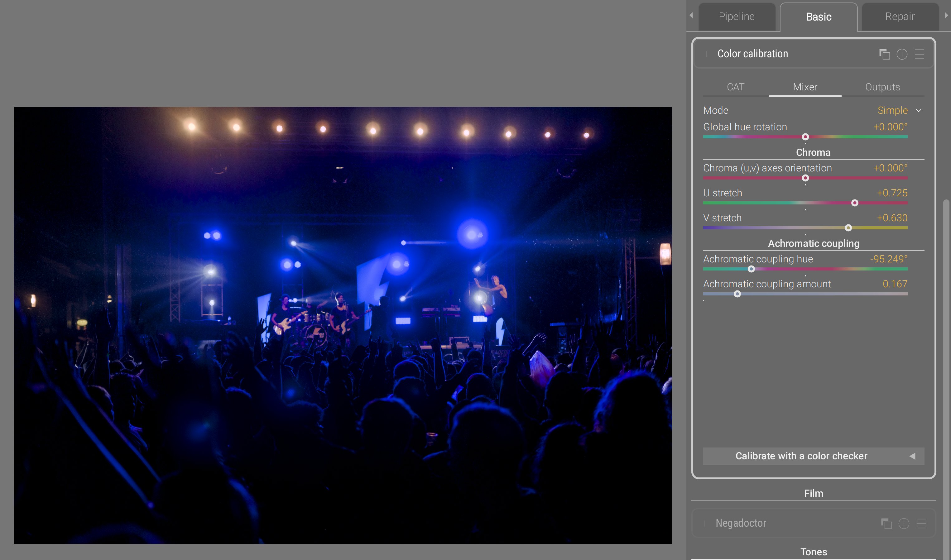Click Achromatic coupling amount slider handle
Screen dimensions: 951x560
pyautogui.click(x=737, y=294)
